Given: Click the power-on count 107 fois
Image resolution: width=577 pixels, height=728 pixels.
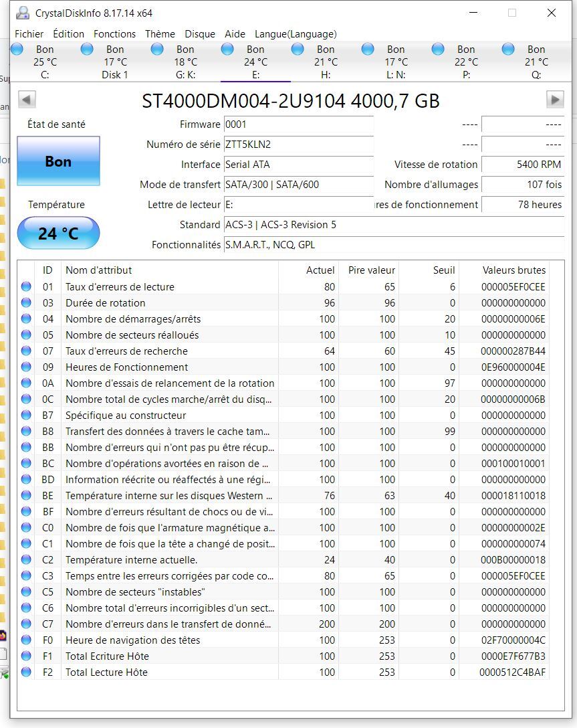Looking at the screenshot, I should (x=523, y=184).
